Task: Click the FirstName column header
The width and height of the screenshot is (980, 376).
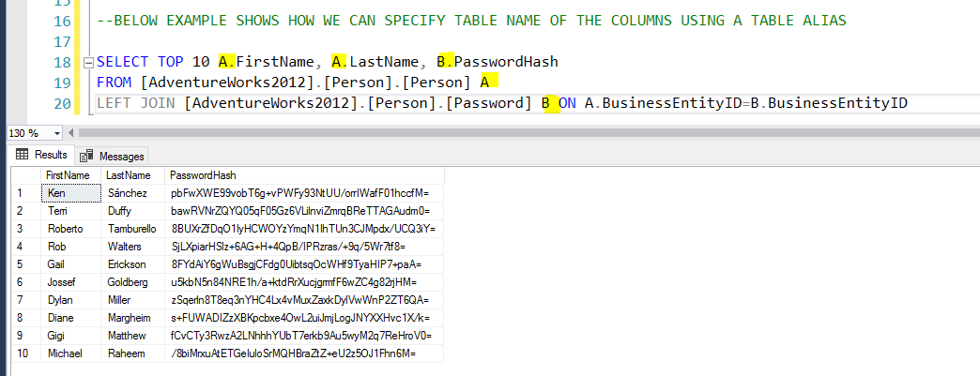Action: 71,175
